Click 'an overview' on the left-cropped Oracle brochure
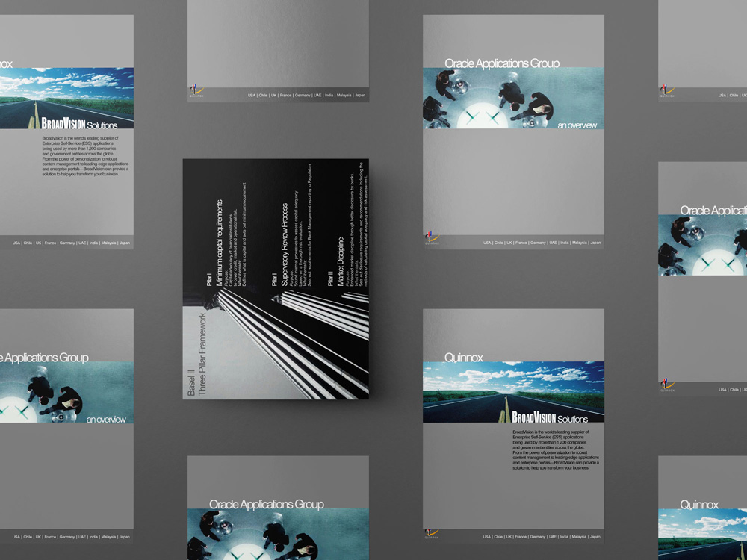The height and width of the screenshot is (560, 747). coord(106,419)
